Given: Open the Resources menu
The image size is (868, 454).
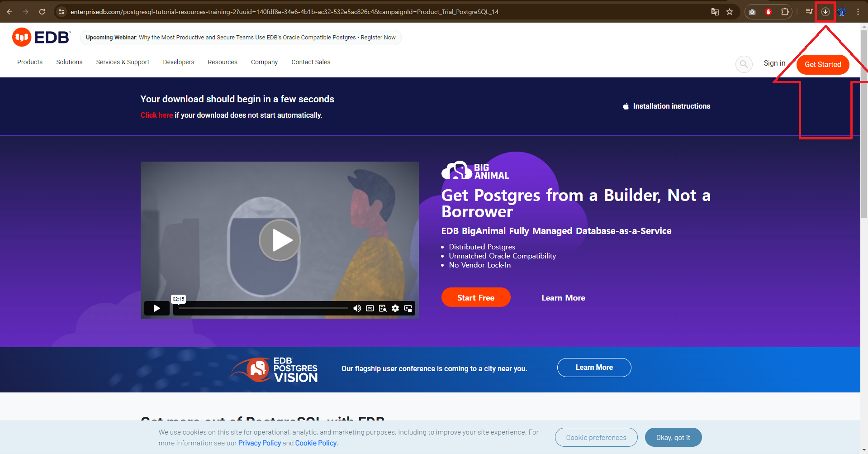Looking at the screenshot, I should [223, 62].
